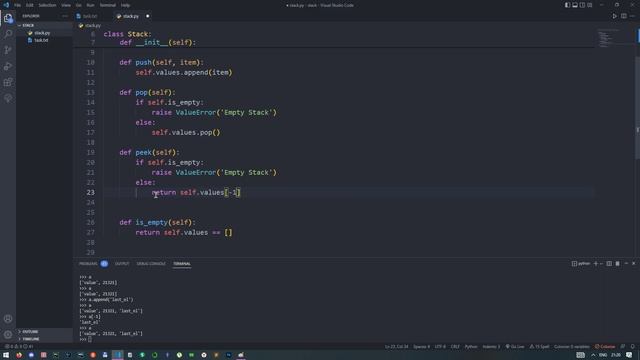
Task: Open Source Control view in activity bar
Action: 8,50
